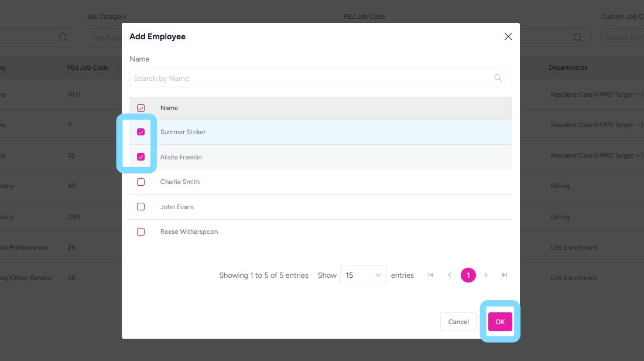
Task: Check the Charlie Smith checkbox
Action: point(141,182)
